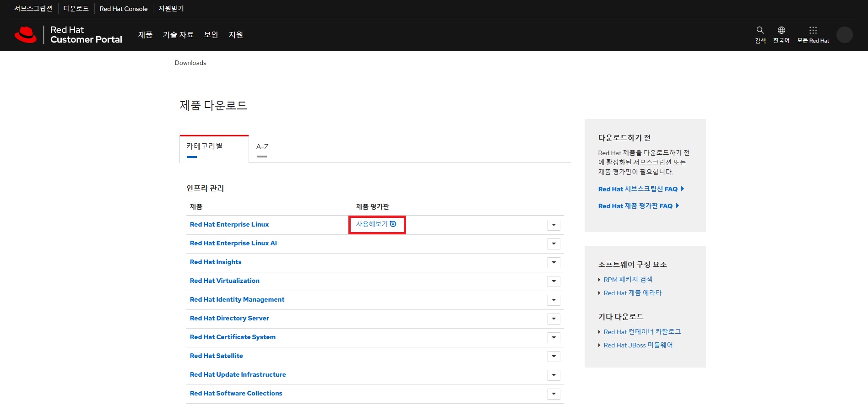The height and width of the screenshot is (406, 868).
Task: Click 서브스크립션 in the top bar
Action: [x=33, y=9]
